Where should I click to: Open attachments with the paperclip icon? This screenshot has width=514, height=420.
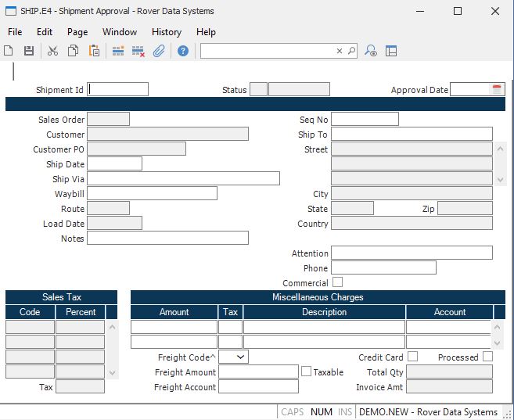(x=159, y=51)
